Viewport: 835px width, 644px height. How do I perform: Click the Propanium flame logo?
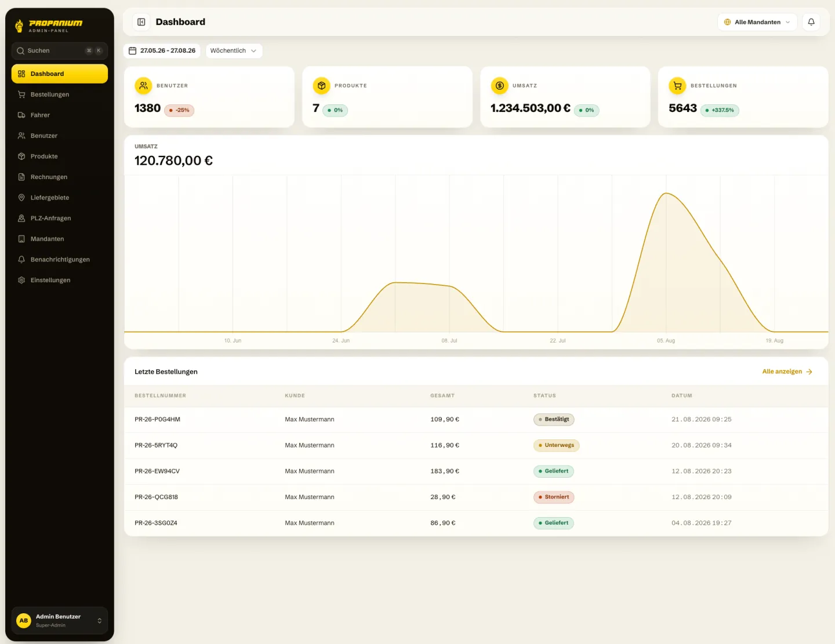tap(19, 25)
